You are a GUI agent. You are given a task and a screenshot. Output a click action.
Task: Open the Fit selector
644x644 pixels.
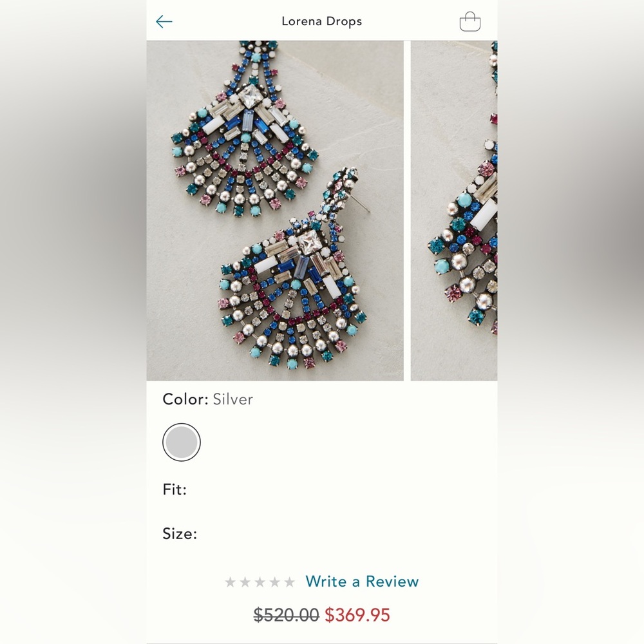(x=174, y=490)
